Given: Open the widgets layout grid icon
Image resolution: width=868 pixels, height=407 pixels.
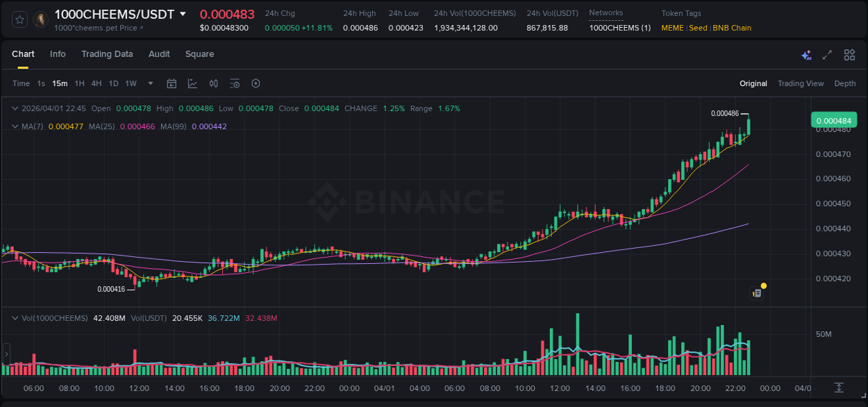Looking at the screenshot, I should point(849,54).
